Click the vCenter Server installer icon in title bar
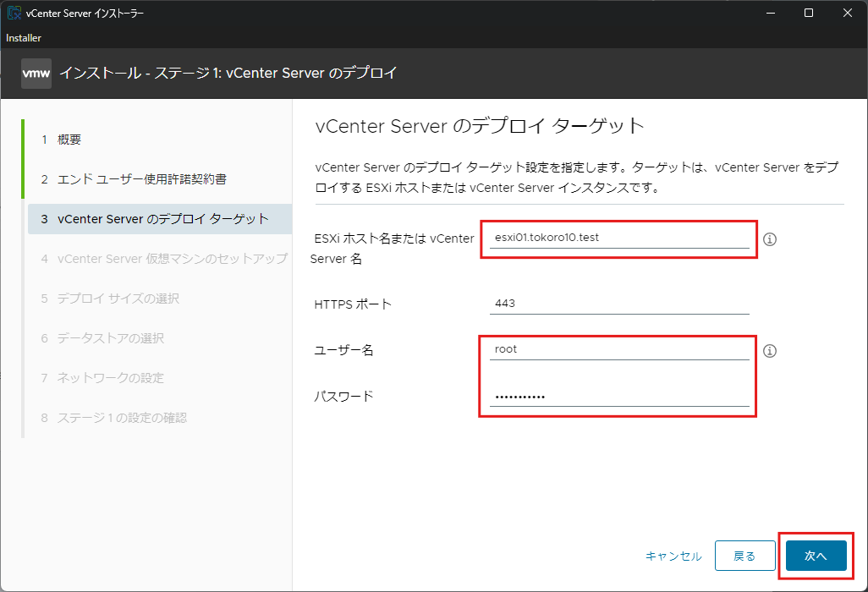The image size is (868, 592). 14,13
